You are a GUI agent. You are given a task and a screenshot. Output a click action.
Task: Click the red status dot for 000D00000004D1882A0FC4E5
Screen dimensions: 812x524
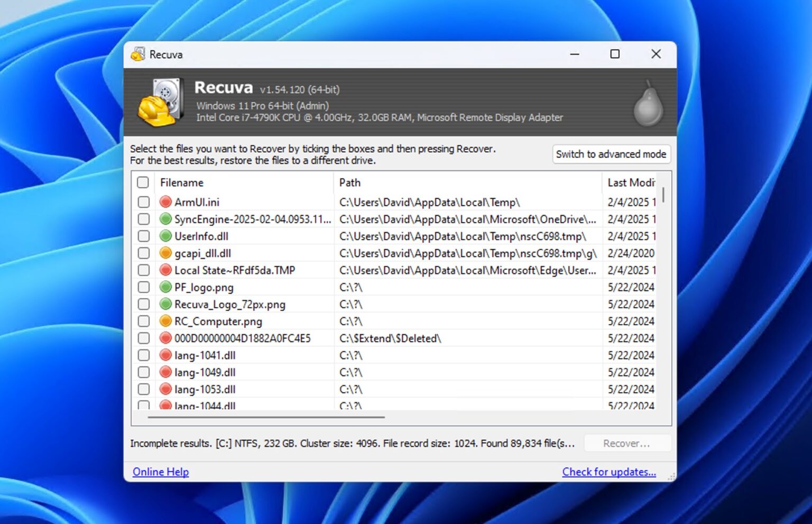[165, 338]
